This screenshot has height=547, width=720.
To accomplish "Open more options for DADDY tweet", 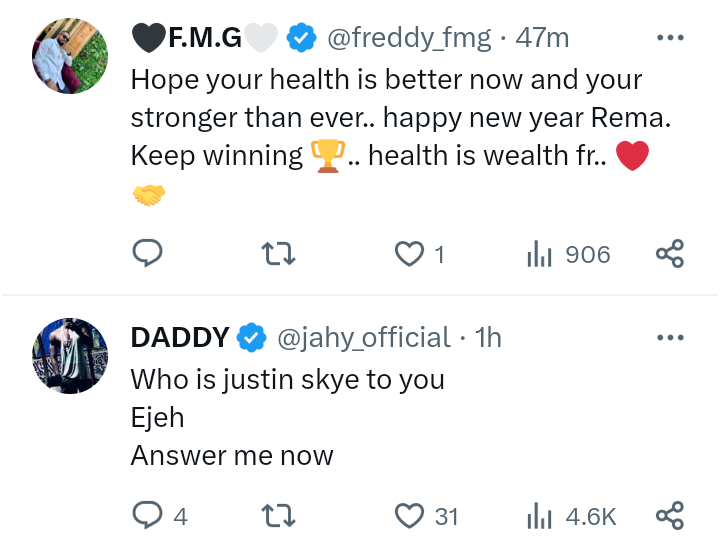I will click(668, 337).
